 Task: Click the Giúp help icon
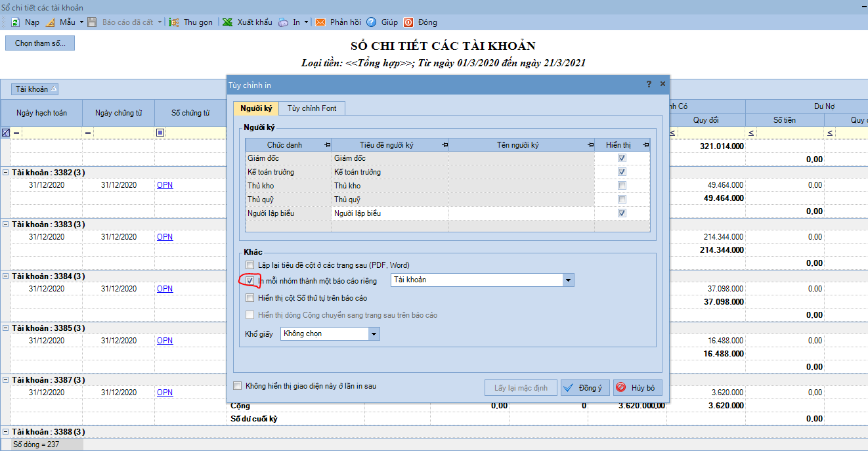(x=372, y=22)
